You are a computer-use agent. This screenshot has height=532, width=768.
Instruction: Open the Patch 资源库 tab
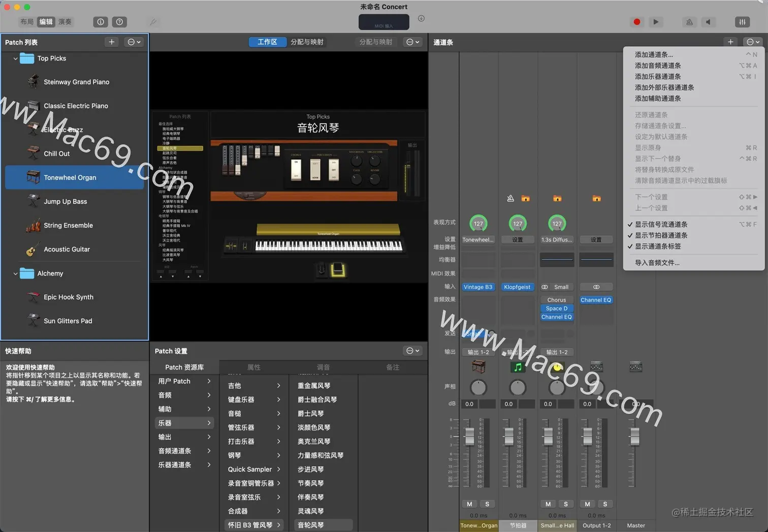(x=184, y=367)
